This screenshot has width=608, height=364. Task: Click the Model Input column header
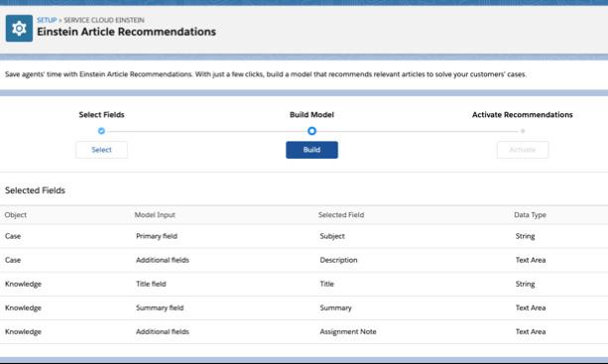(155, 215)
